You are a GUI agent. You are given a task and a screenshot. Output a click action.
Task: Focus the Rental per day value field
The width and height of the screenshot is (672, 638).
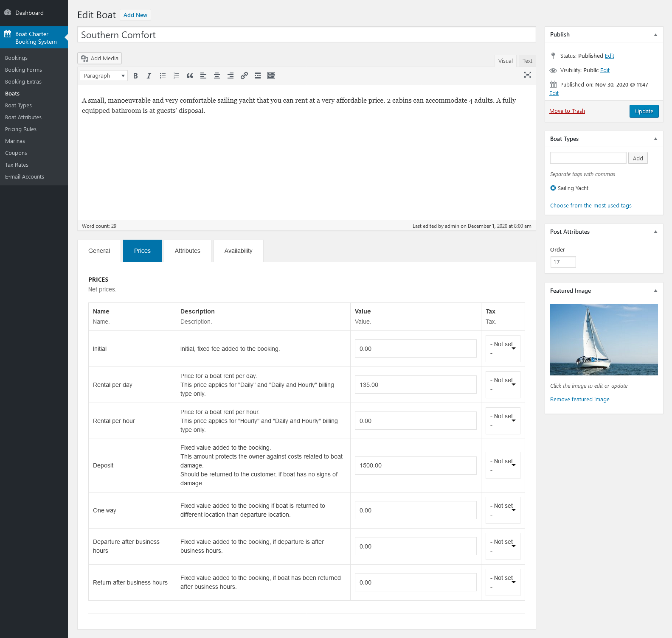pos(416,385)
